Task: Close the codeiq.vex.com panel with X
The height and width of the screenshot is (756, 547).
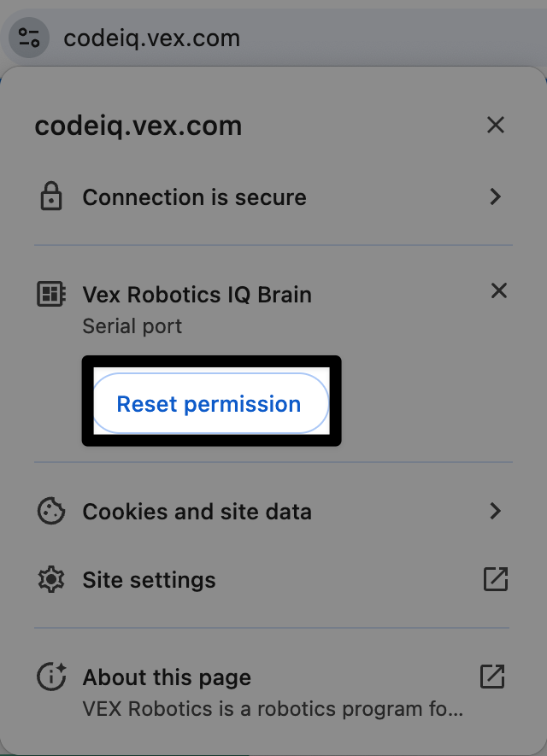Action: pyautogui.click(x=496, y=125)
